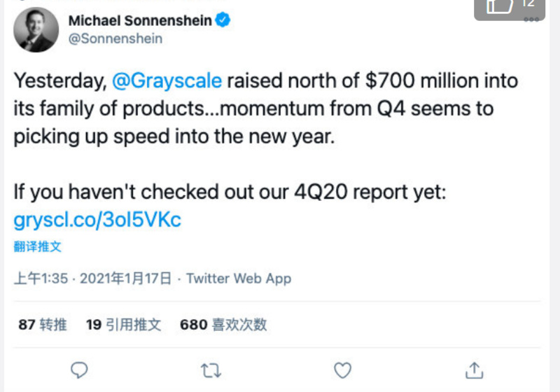
Task: View the 680 喜欢次数 likes list
Action: click(x=223, y=325)
